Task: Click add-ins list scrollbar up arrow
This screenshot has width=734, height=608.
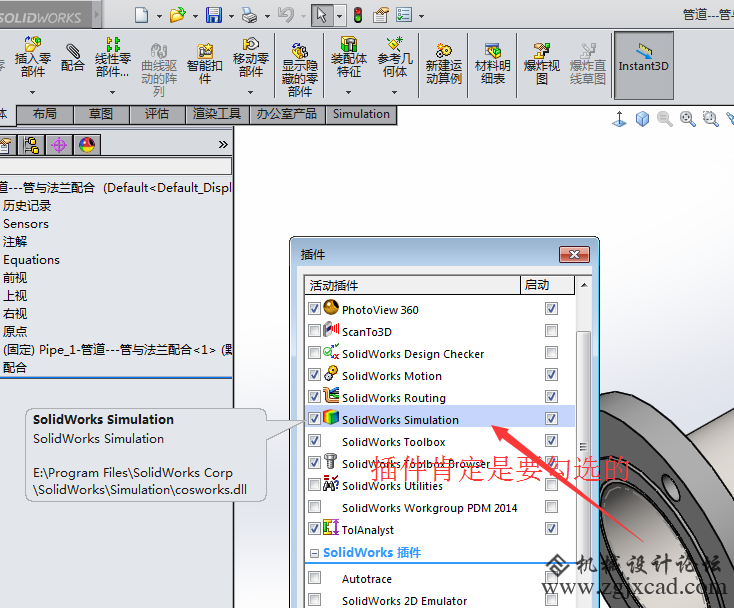Action: [x=584, y=285]
